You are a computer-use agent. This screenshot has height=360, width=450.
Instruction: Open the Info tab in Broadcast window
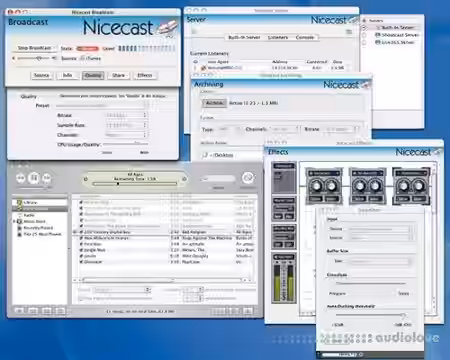coord(68,75)
